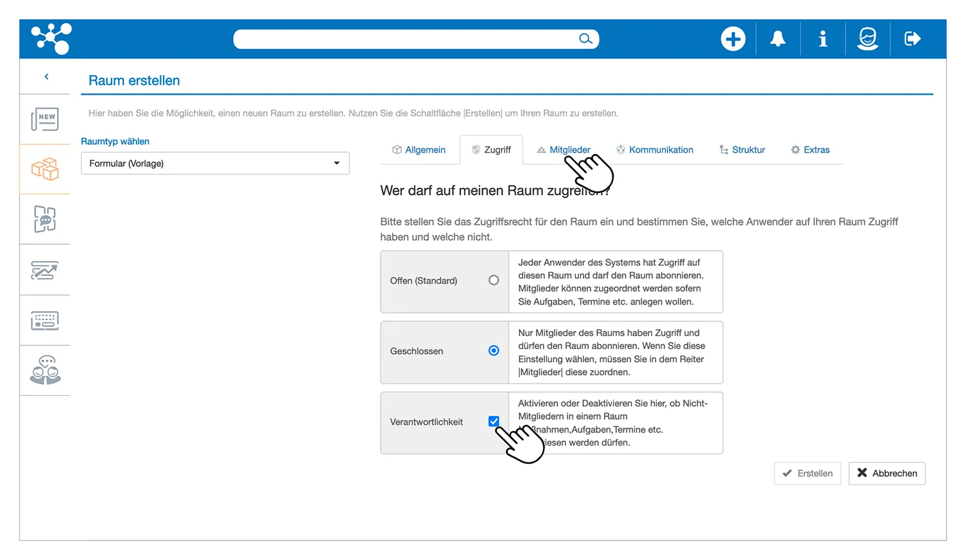Switch to the Kommunikation tab

coord(655,150)
